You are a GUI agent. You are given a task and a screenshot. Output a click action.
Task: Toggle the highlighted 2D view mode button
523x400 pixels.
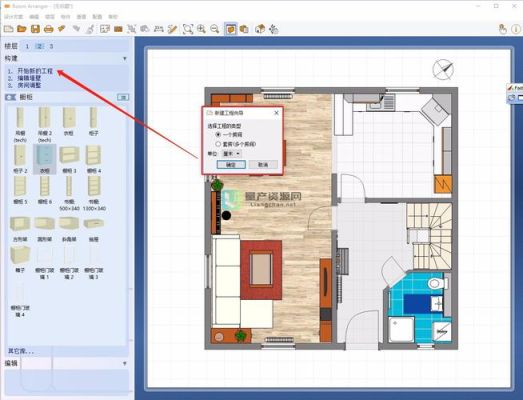tap(230, 29)
